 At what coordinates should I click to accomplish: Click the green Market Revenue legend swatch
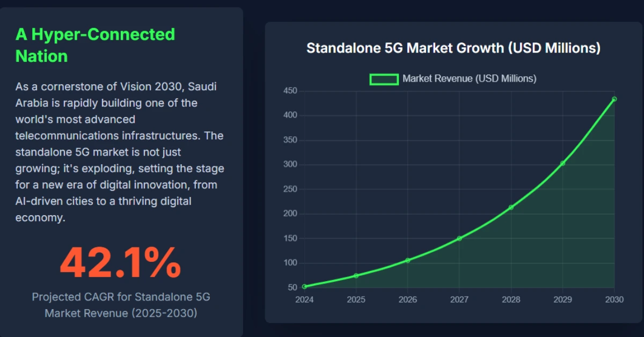pyautogui.click(x=384, y=79)
